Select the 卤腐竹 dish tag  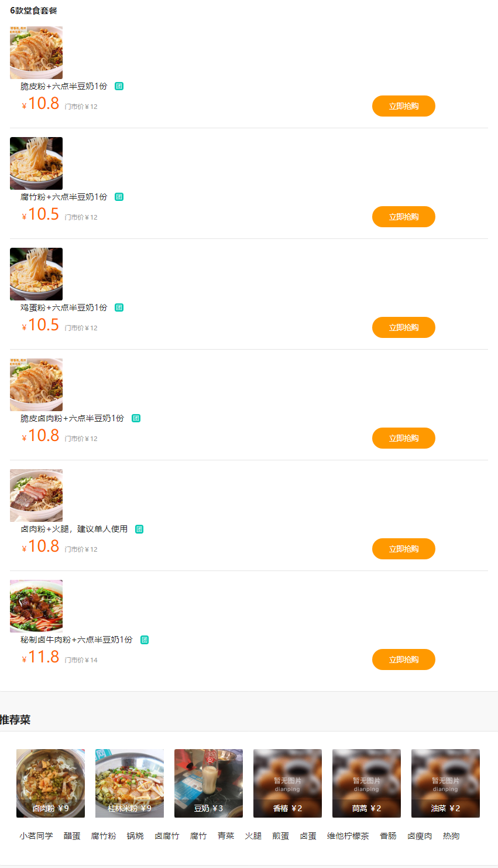pos(167,836)
